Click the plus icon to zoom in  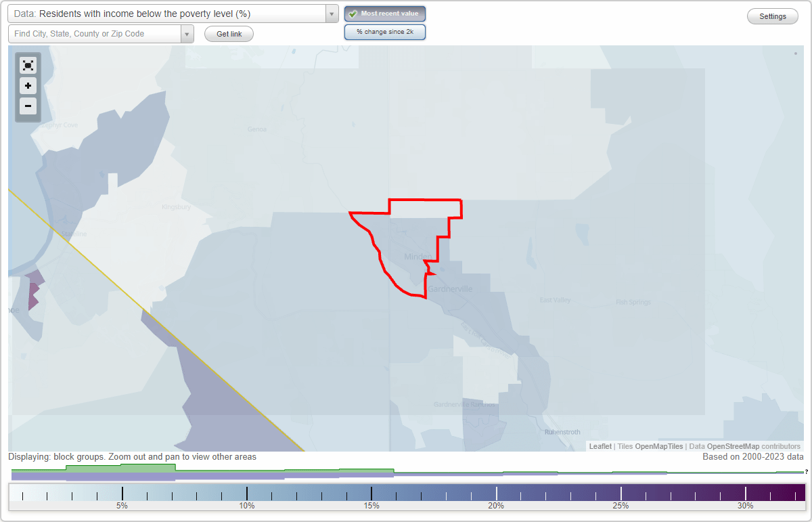tap(28, 86)
